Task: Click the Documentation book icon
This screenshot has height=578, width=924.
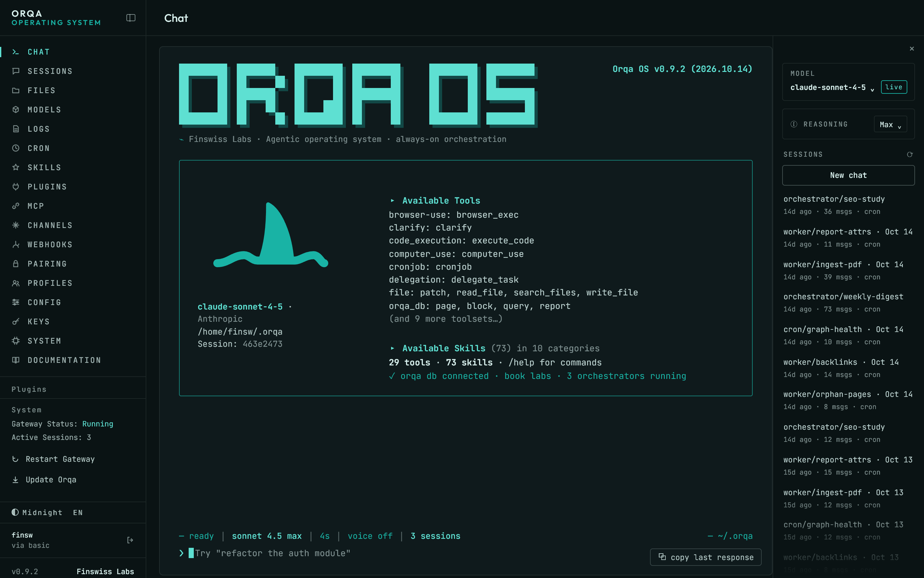Action: point(16,360)
